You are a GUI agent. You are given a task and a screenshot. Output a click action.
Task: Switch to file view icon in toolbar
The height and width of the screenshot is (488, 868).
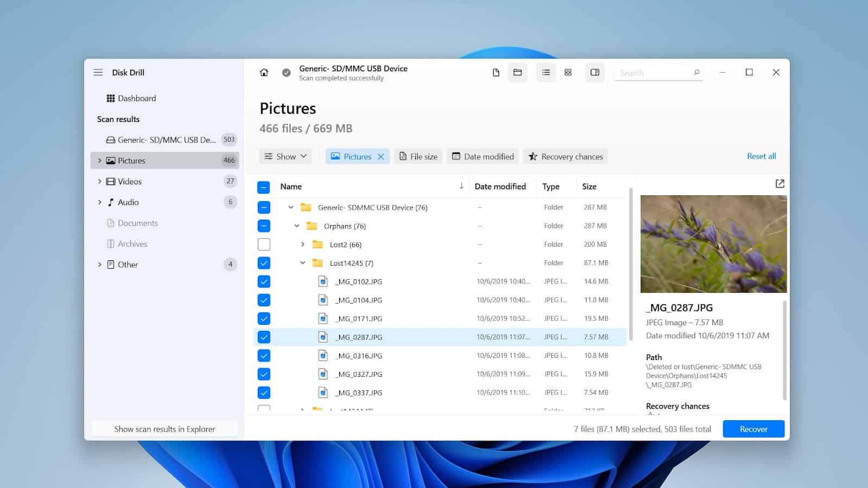point(496,72)
